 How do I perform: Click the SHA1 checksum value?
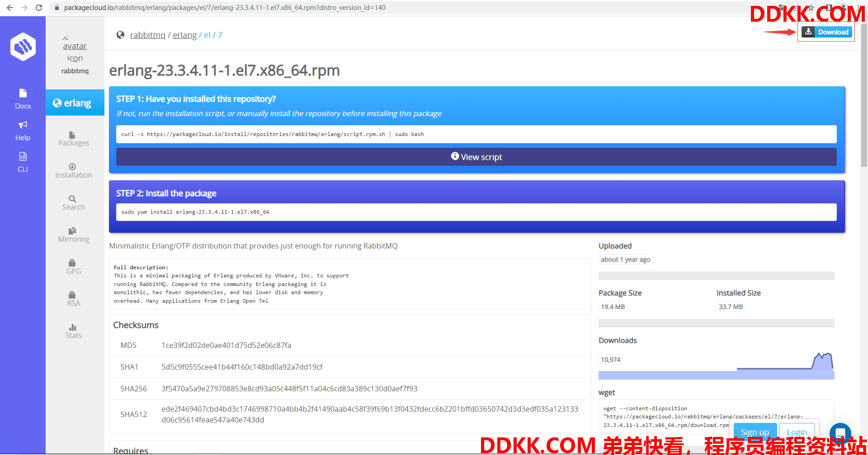[242, 367]
